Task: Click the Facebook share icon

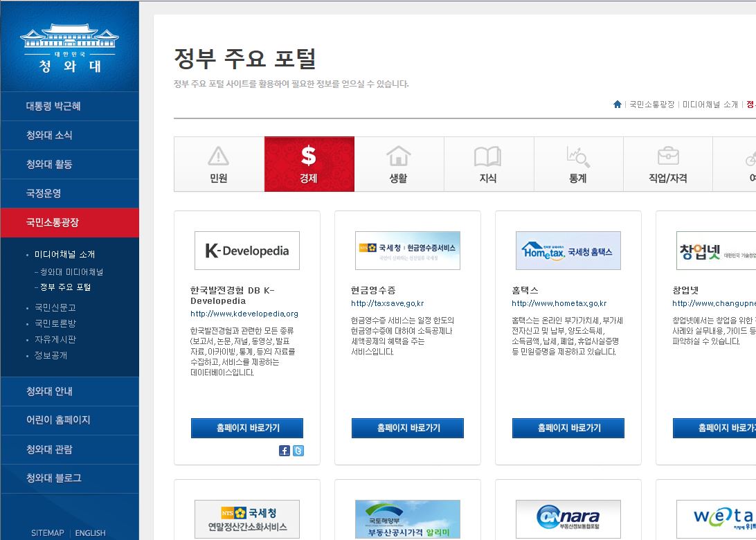Action: tap(285, 451)
